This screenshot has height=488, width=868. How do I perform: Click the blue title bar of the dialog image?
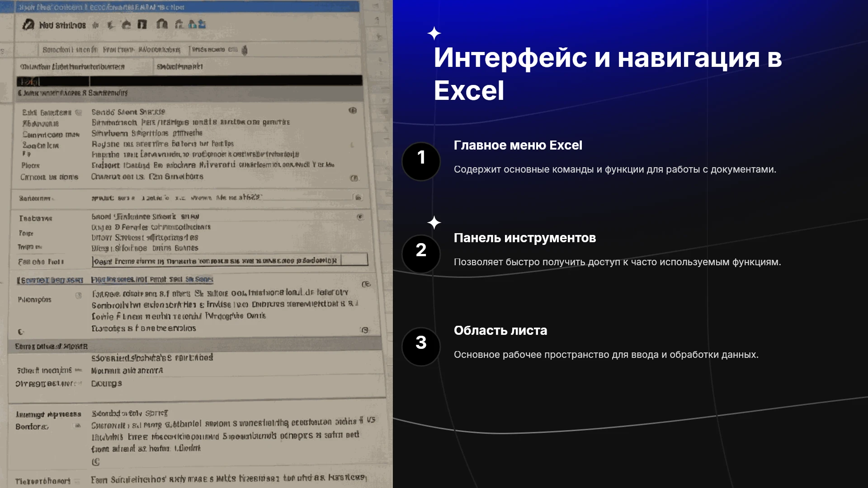pyautogui.click(x=188, y=7)
